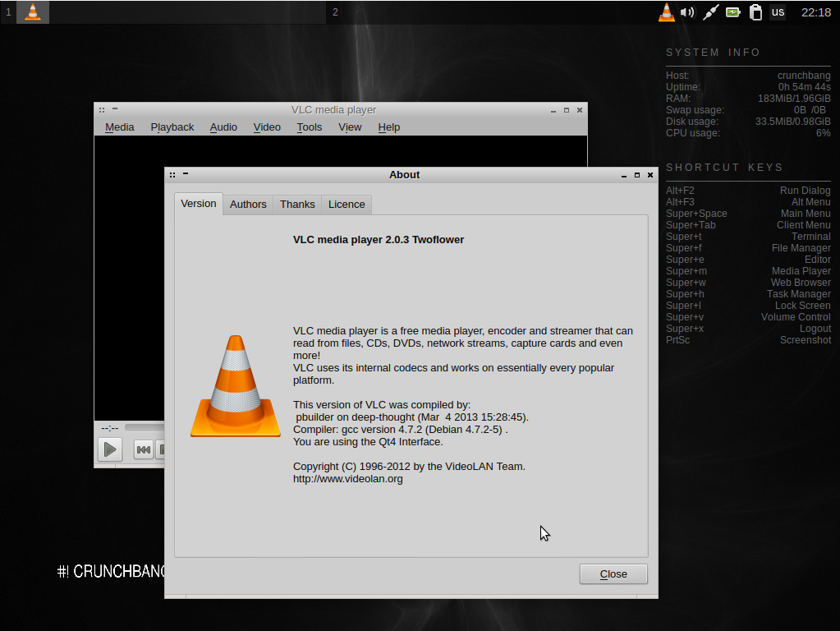Click the network connection tray icon

click(x=710, y=12)
